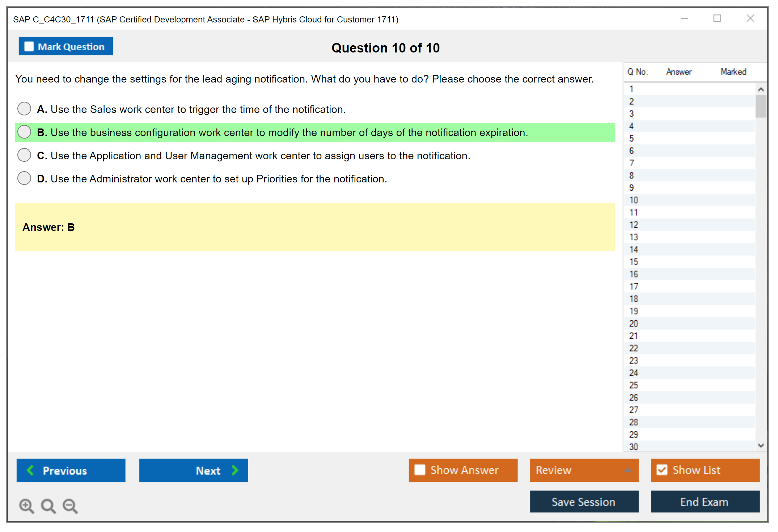Enable the Show Answer checkbox
This screenshot has height=532, width=778.
coord(420,470)
